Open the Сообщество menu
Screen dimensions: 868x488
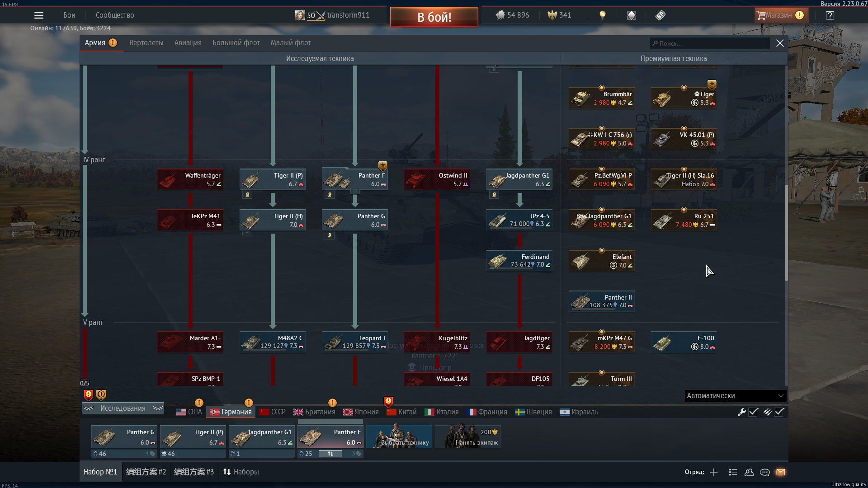coord(115,15)
